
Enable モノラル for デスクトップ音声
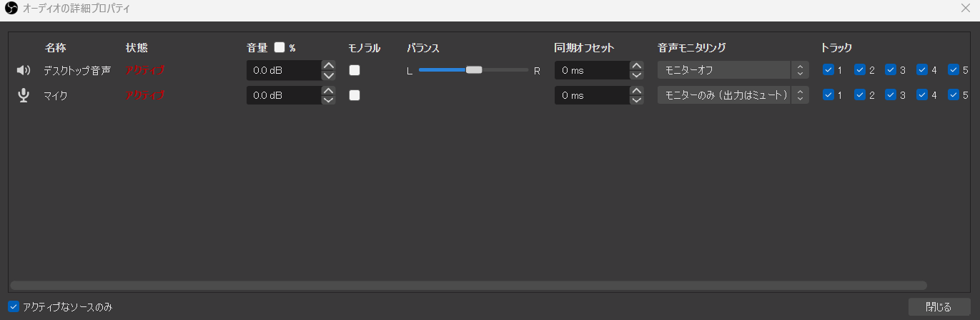click(x=355, y=70)
